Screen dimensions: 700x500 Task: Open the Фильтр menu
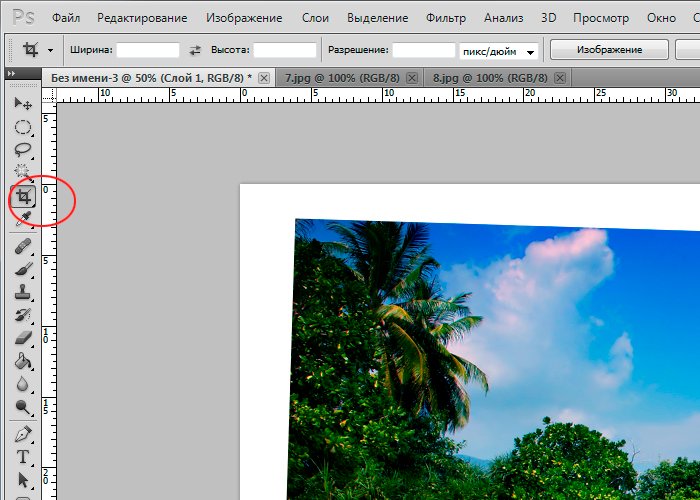pos(445,18)
